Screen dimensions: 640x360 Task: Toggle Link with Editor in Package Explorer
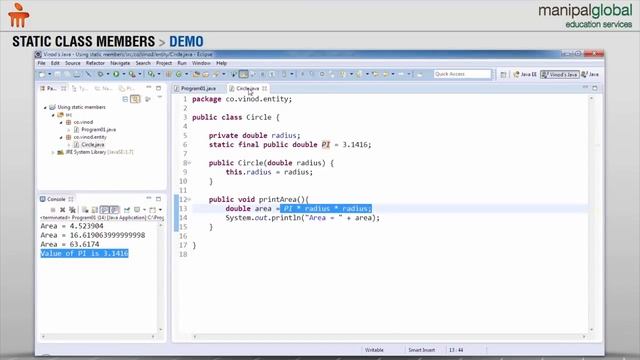pos(135,99)
